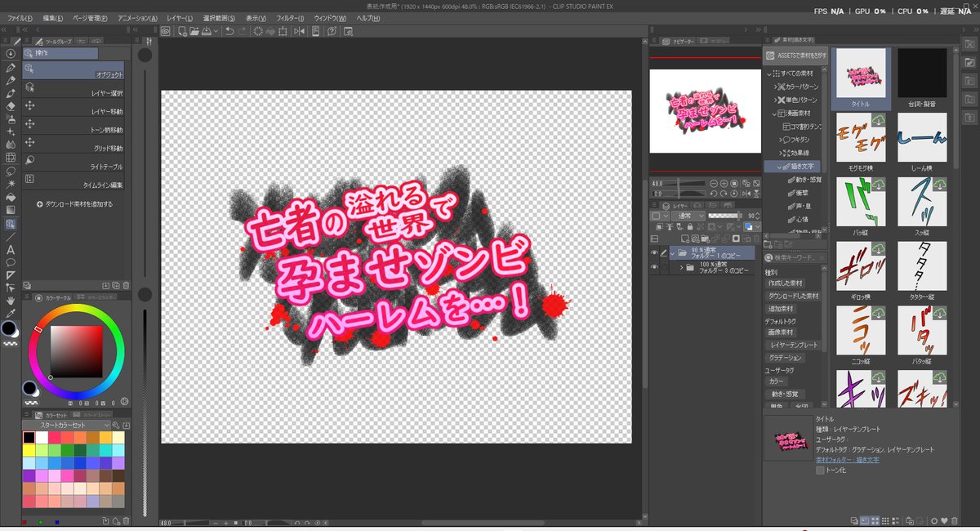Hide the 100% folder 3 copy layer
This screenshot has height=531, width=980.
point(654,267)
